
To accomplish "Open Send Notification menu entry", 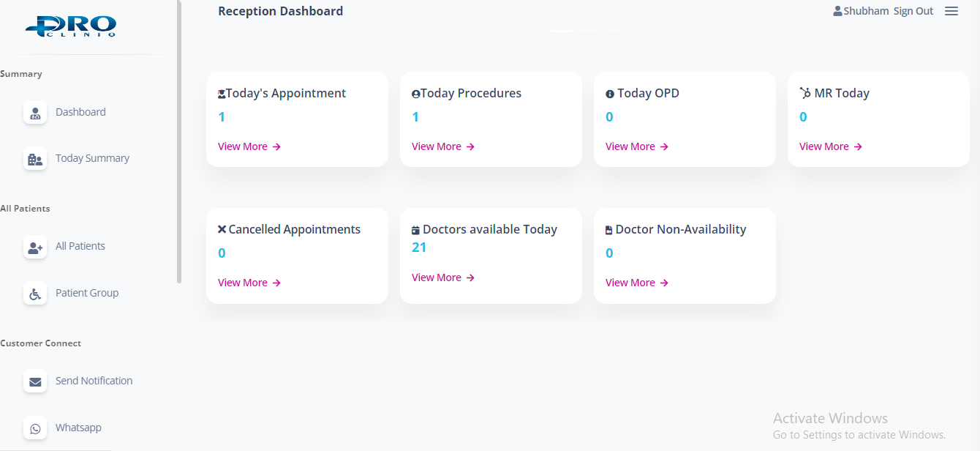I will (x=94, y=381).
